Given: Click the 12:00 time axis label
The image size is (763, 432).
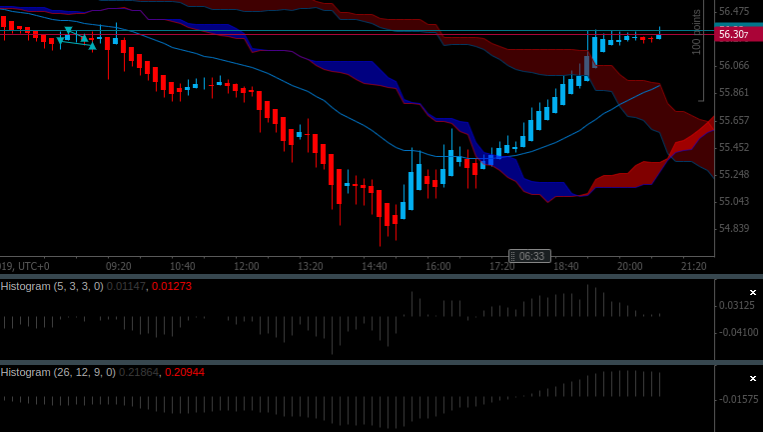Looking at the screenshot, I should click(246, 266).
